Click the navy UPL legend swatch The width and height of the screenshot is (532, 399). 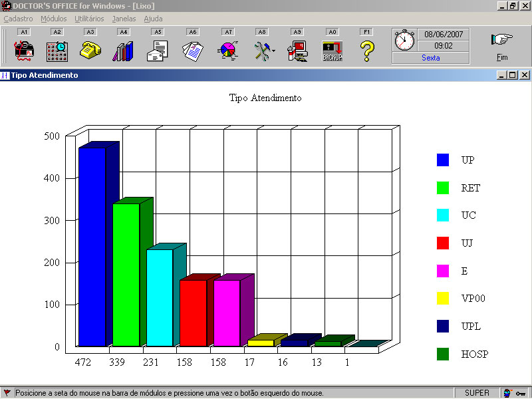(443, 326)
